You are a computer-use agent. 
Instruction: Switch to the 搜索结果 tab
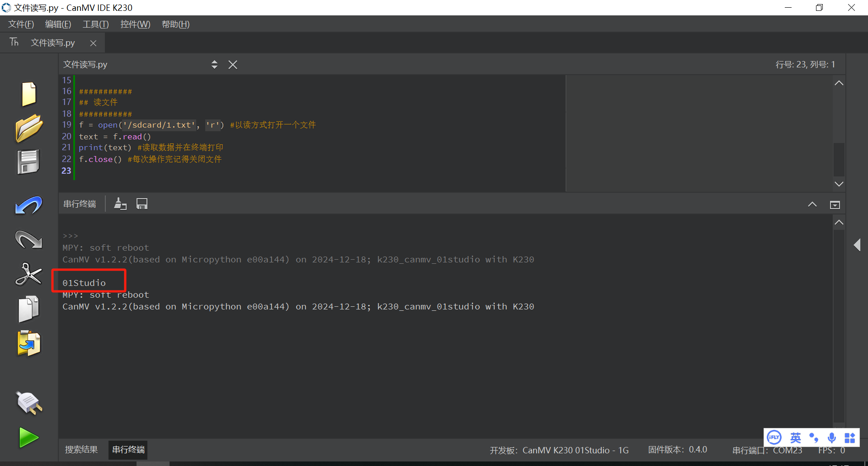click(x=81, y=450)
